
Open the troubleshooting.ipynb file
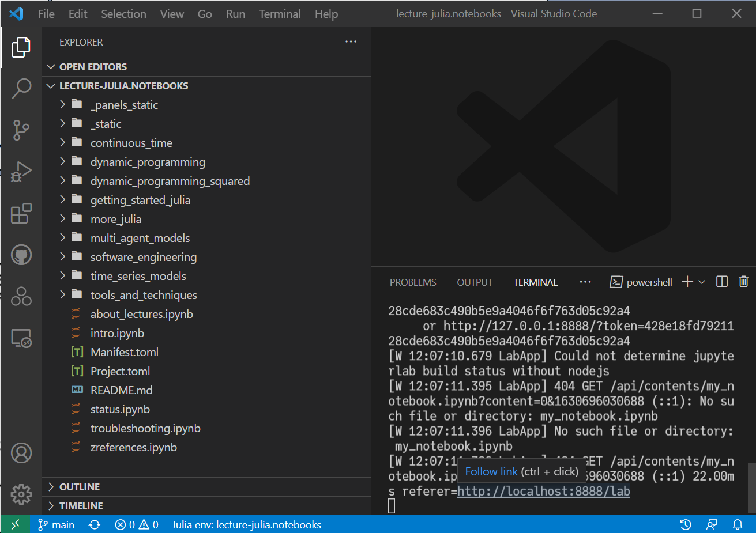[x=145, y=428]
